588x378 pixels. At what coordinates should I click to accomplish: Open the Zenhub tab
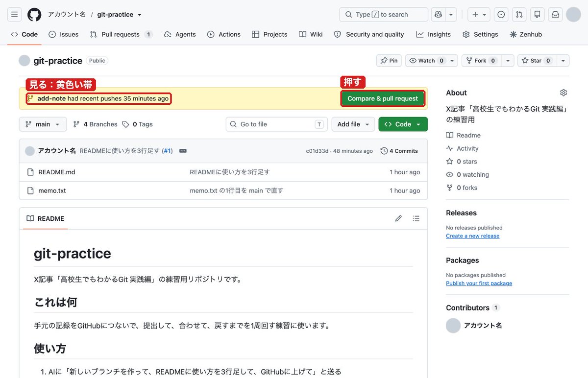[x=526, y=34]
